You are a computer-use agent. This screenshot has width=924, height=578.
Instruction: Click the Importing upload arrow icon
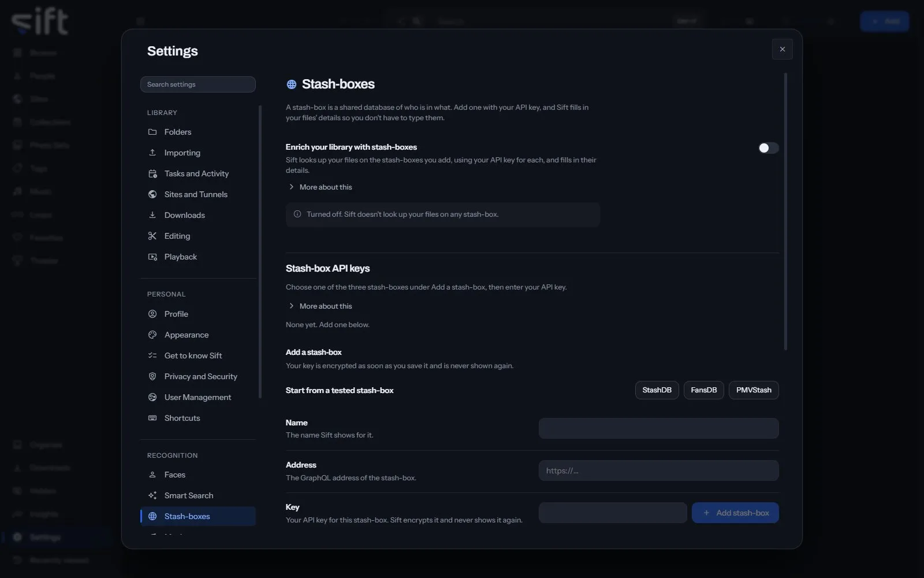[152, 153]
